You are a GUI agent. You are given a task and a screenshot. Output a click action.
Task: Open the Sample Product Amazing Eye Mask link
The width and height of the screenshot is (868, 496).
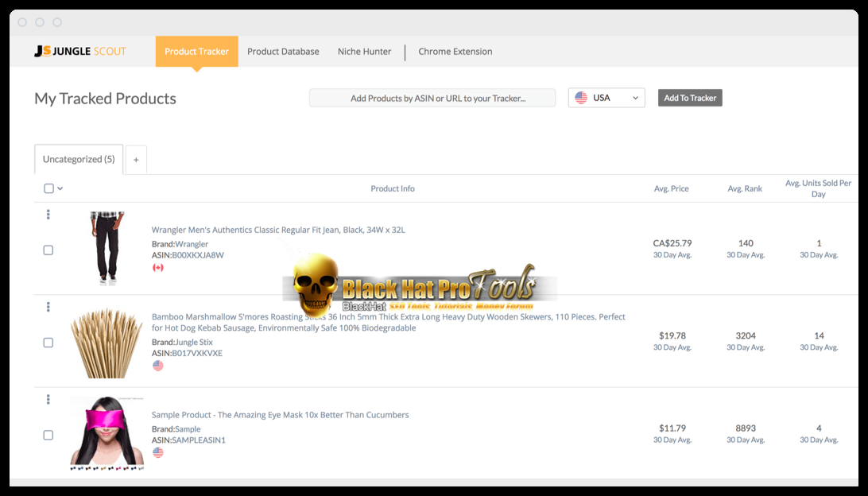(280, 415)
